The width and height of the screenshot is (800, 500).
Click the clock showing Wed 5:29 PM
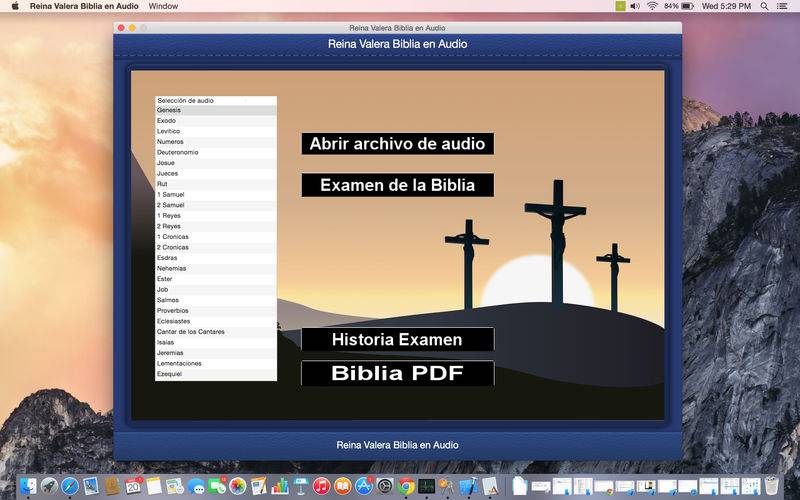tap(727, 6)
